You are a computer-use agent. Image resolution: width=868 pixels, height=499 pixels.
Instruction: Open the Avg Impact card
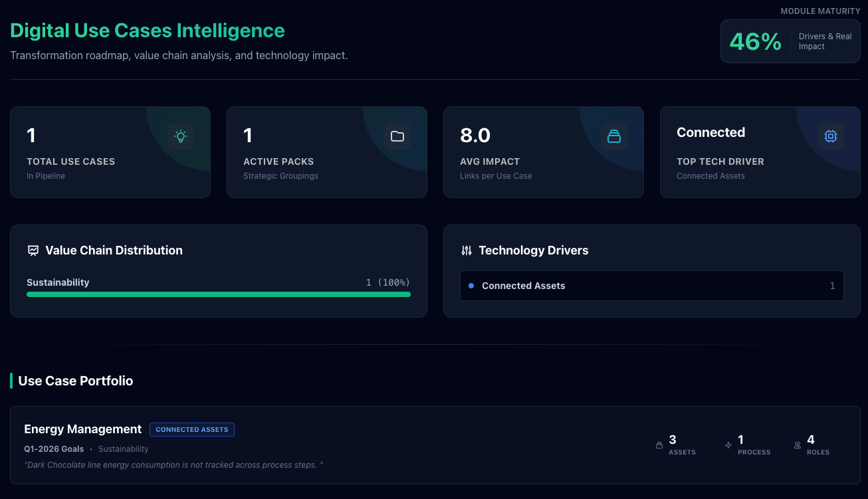[544, 152]
